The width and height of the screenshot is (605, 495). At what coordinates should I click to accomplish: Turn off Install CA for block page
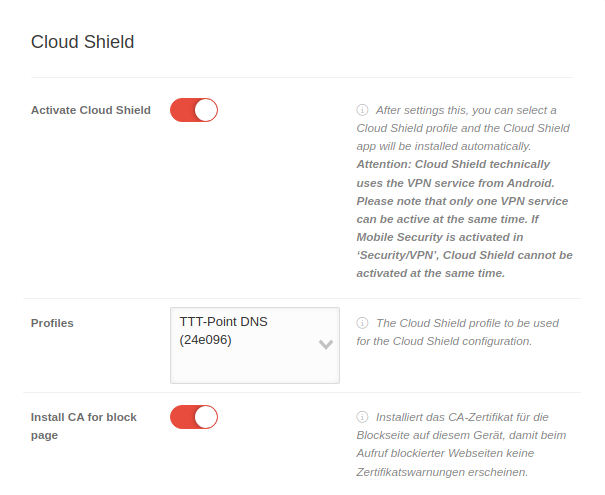[x=194, y=417]
